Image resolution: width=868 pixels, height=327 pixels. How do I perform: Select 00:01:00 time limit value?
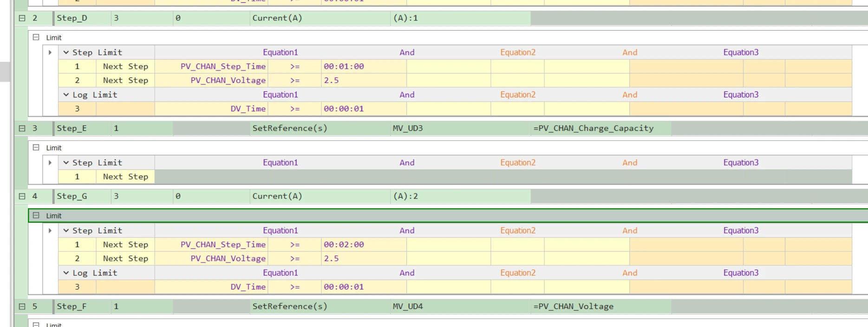point(364,66)
